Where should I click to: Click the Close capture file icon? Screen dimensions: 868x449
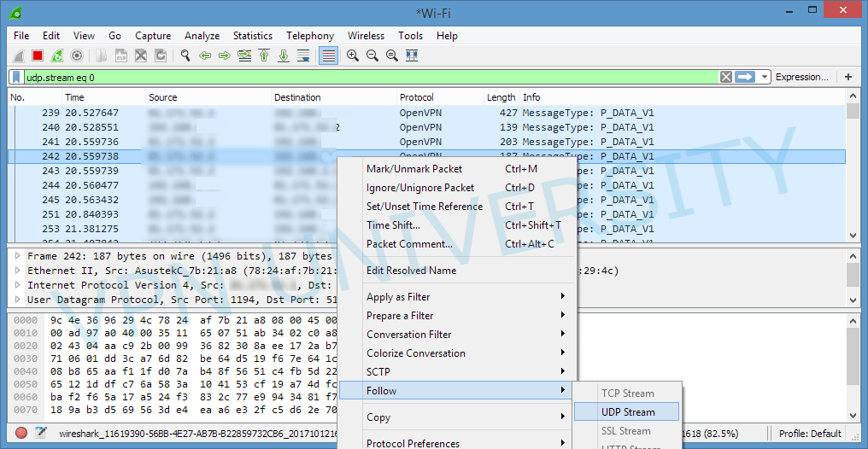click(141, 55)
